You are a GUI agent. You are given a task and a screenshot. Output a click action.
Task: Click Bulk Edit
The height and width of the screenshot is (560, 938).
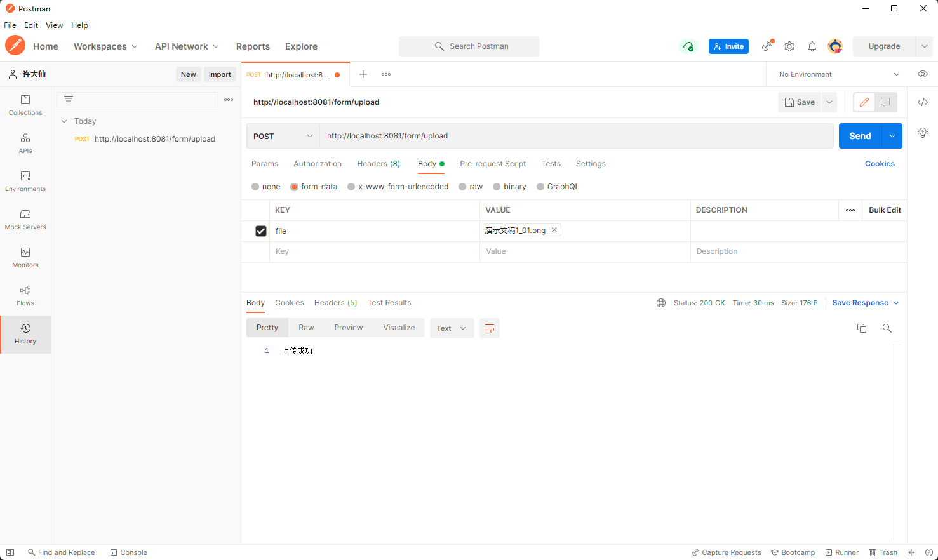point(885,210)
